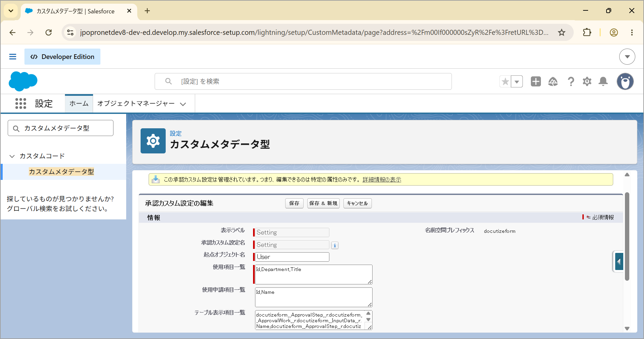Close the Salesforce browser tab
The width and height of the screenshot is (644, 339).
129,11
